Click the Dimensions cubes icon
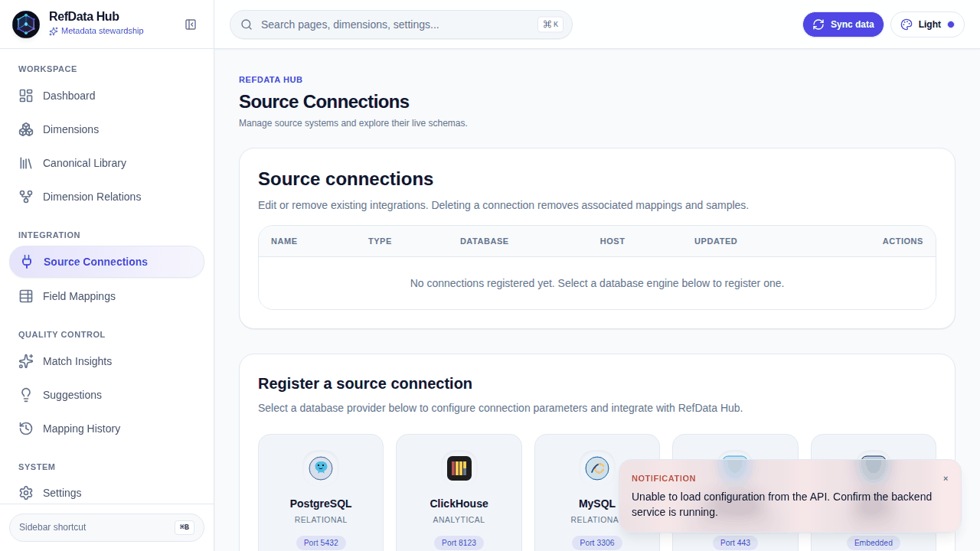 [x=26, y=129]
